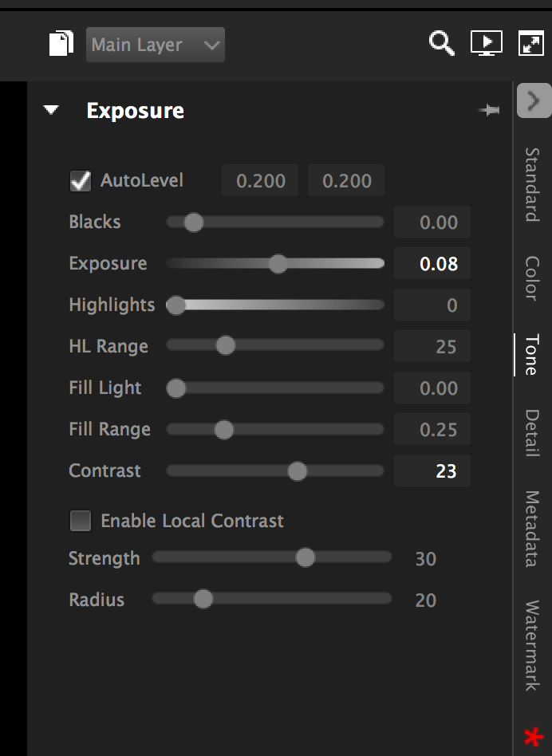Viewport: 552px width, 756px height.
Task: Open the Detail tab
Action: (x=532, y=432)
